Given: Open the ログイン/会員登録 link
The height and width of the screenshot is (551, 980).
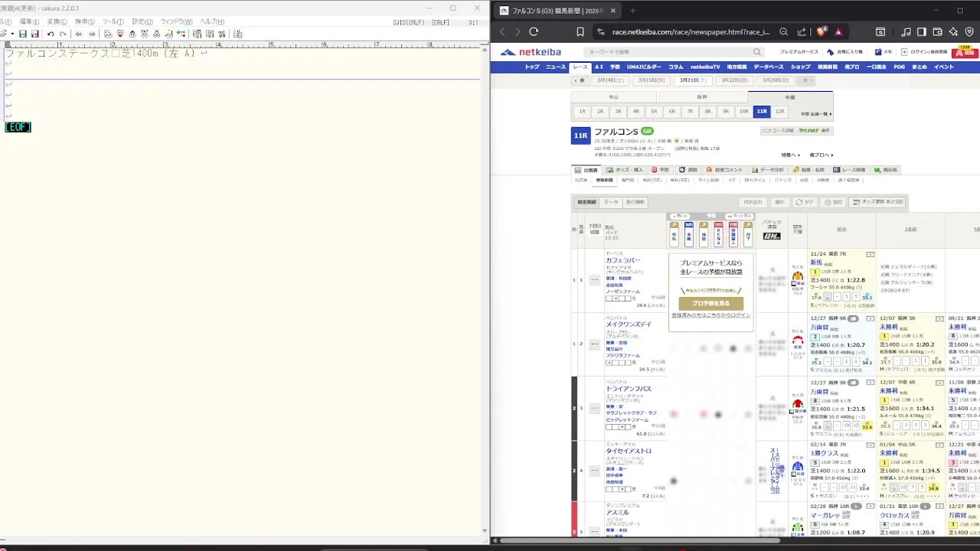Looking at the screenshot, I should pyautogui.click(x=925, y=52).
